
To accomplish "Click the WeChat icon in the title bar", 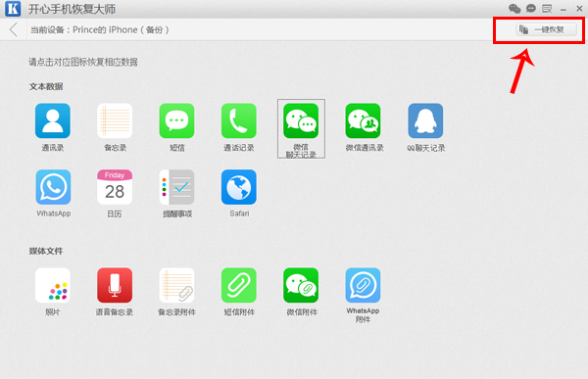I will 514,8.
